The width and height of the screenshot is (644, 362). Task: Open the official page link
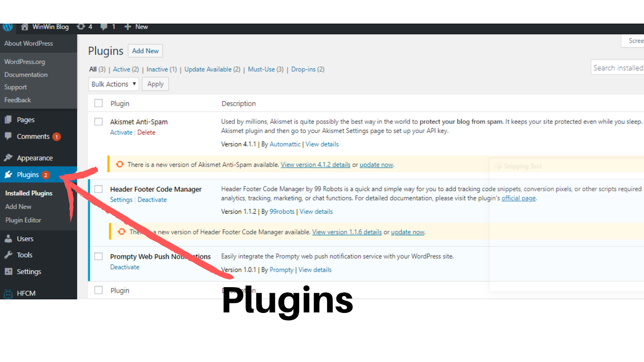coord(518,198)
